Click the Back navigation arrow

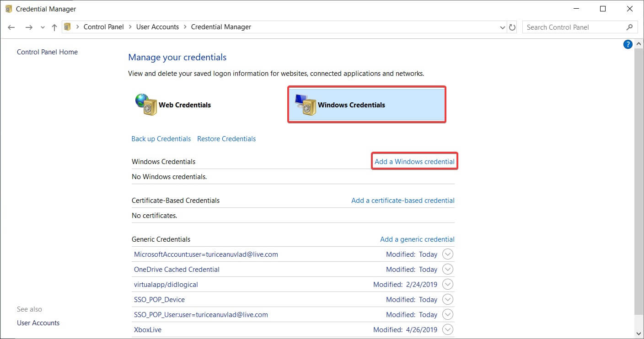11,27
